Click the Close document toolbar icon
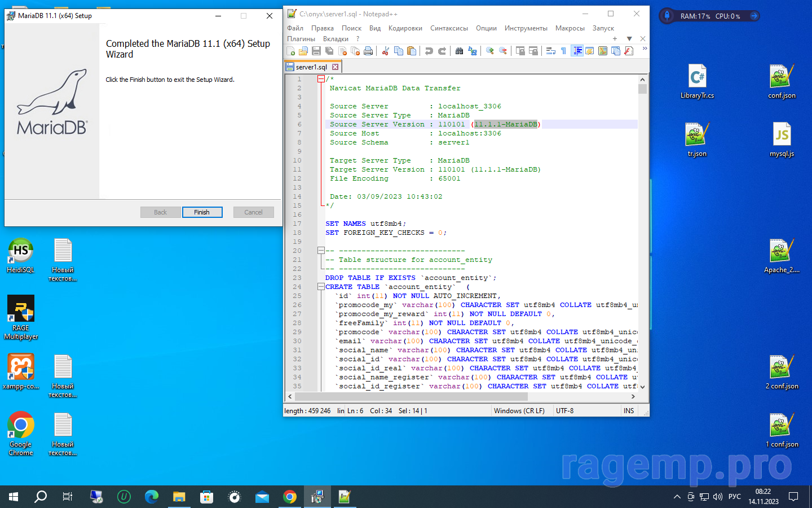Viewport: 812px width, 508px height. [342, 51]
